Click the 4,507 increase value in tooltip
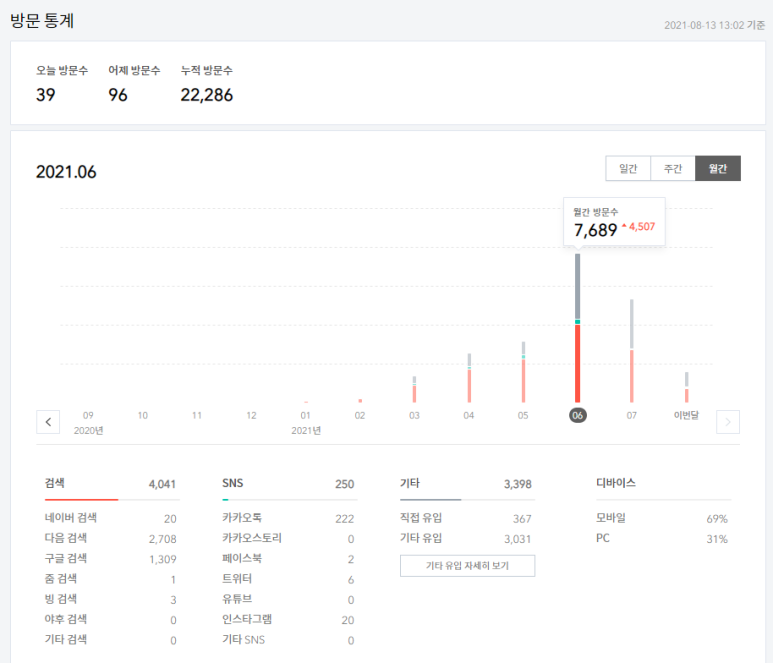Screen dimensions: 773x663 coord(641,227)
